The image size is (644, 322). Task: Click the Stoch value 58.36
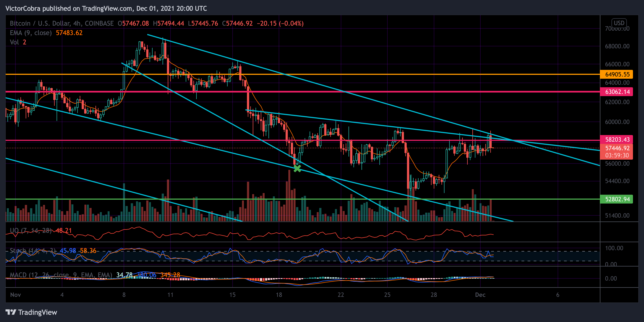tap(88, 251)
